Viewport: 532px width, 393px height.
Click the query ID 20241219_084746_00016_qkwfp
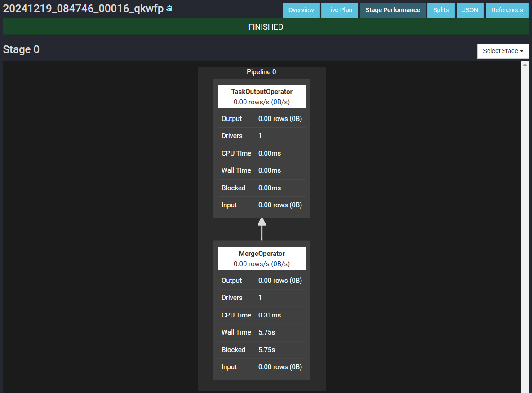coord(83,9)
